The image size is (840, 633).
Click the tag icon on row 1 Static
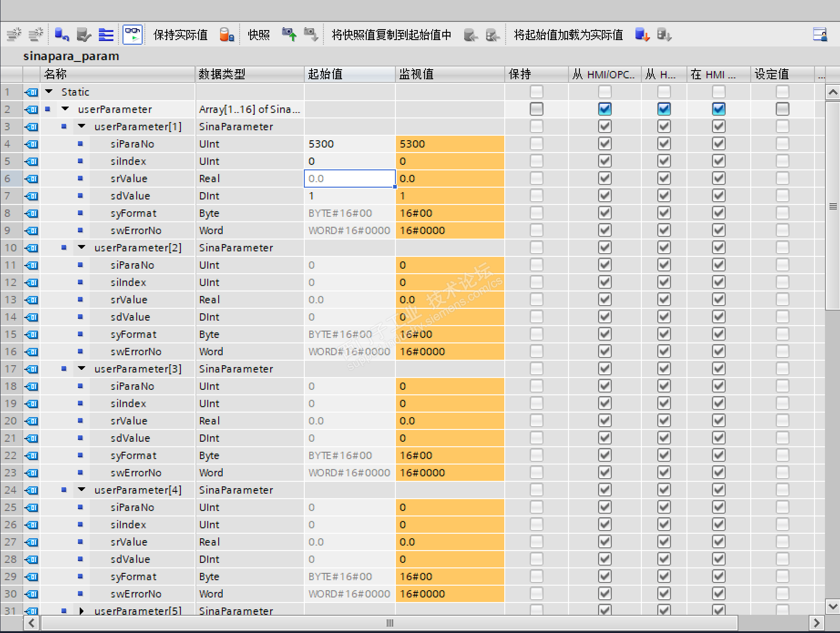pos(31,92)
